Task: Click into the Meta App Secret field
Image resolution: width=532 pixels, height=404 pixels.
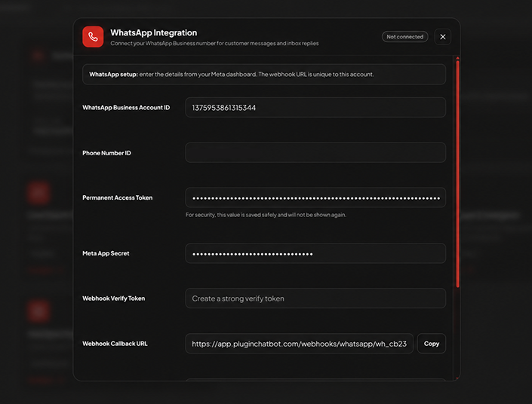Action: click(315, 253)
